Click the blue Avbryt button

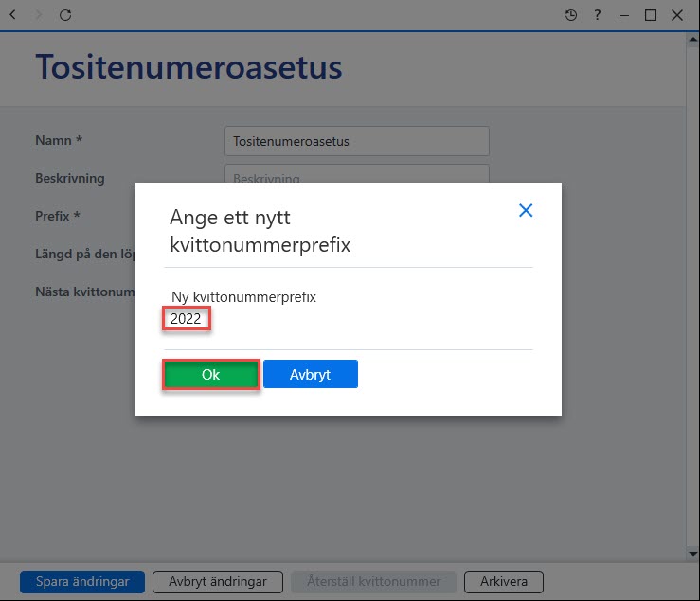pos(311,374)
